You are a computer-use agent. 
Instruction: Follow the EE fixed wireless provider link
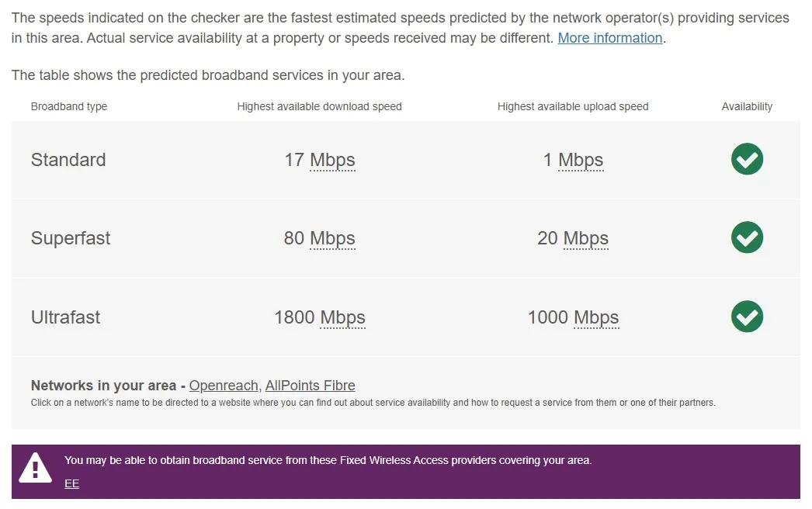coord(72,483)
